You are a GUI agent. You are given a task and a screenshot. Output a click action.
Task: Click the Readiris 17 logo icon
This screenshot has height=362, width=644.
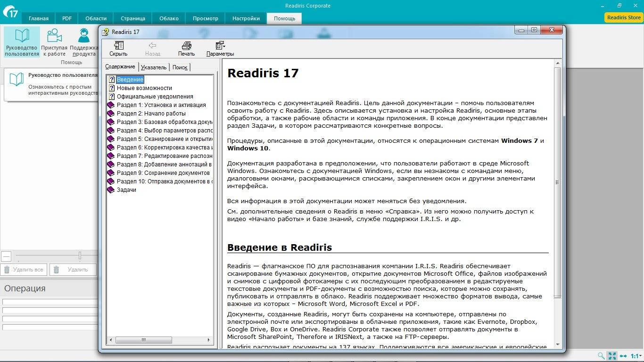click(x=10, y=12)
